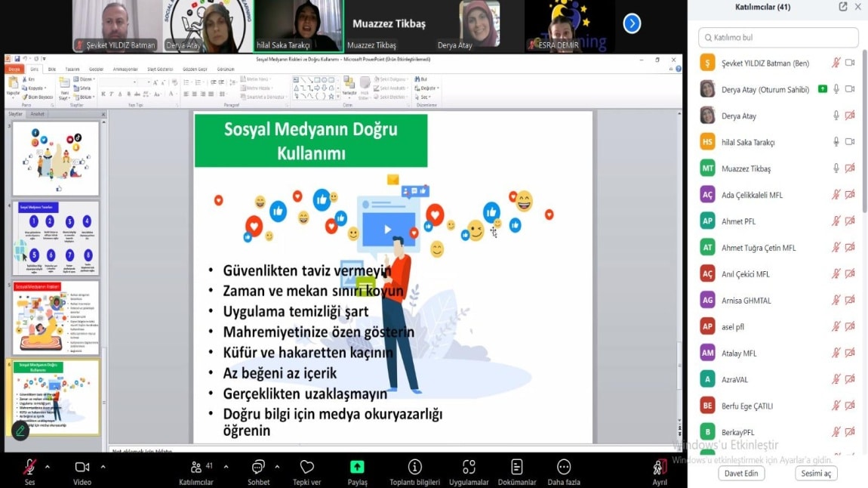Image resolution: width=868 pixels, height=488 pixels.
Task: Leave the meeting with Ayrıl icon
Action: 660,467
